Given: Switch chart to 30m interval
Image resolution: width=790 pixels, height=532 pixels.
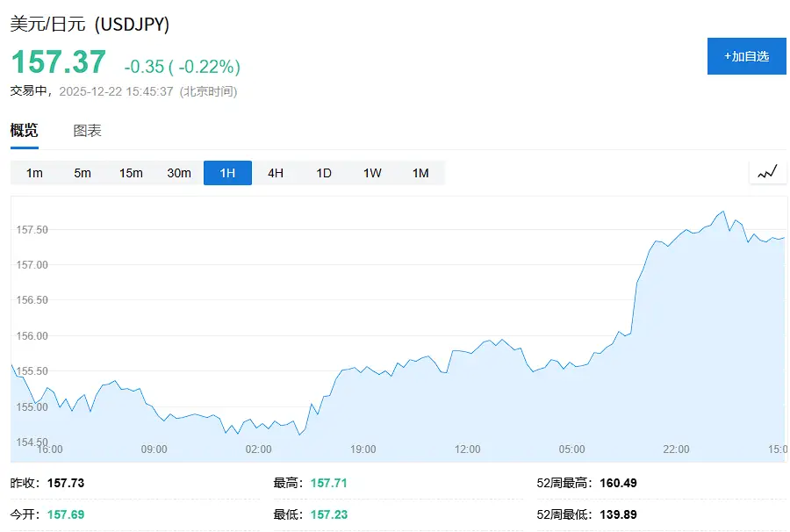Looking at the screenshot, I should tap(179, 173).
